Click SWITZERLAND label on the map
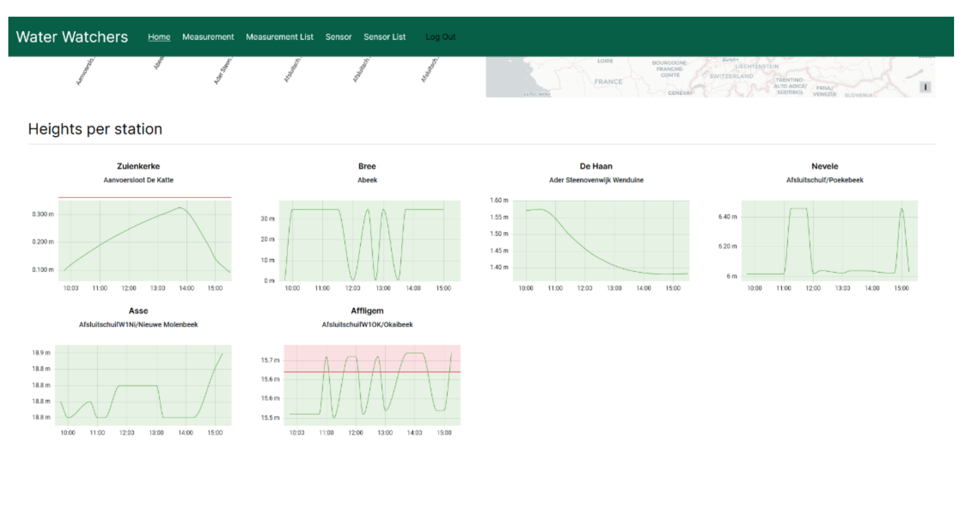 pos(731,76)
